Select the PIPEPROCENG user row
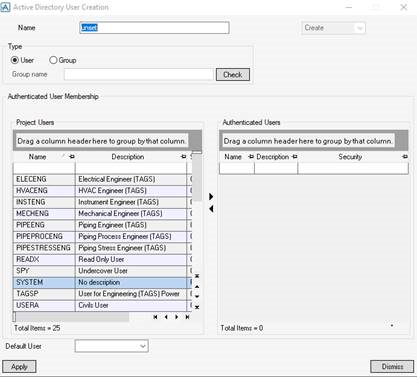 pos(103,236)
